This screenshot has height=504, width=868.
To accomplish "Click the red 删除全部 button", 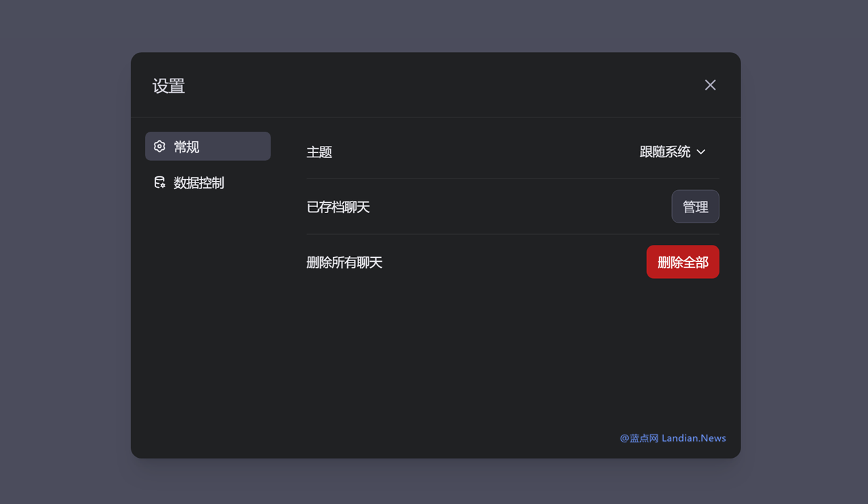I will tap(682, 262).
